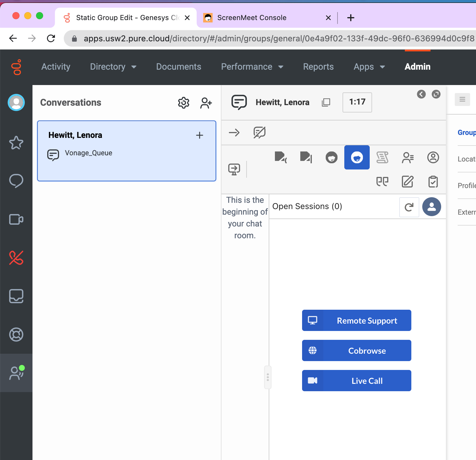Click the Genesys Cloud logo icon
The height and width of the screenshot is (460, 476).
16,67
